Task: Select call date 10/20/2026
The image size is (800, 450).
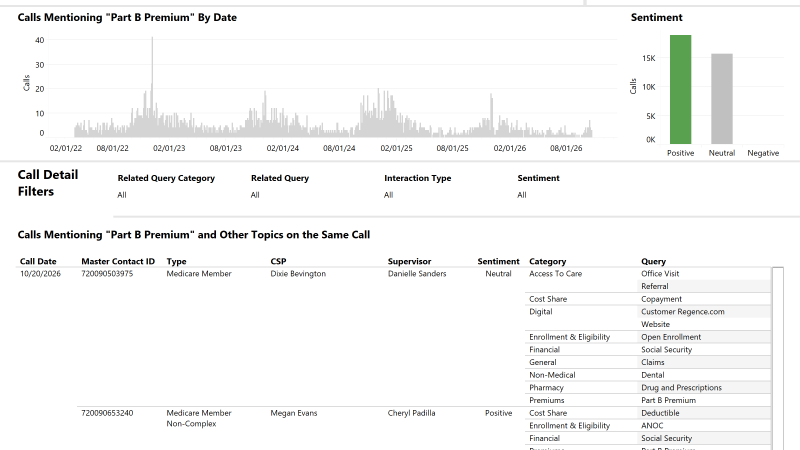Action: tap(40, 273)
